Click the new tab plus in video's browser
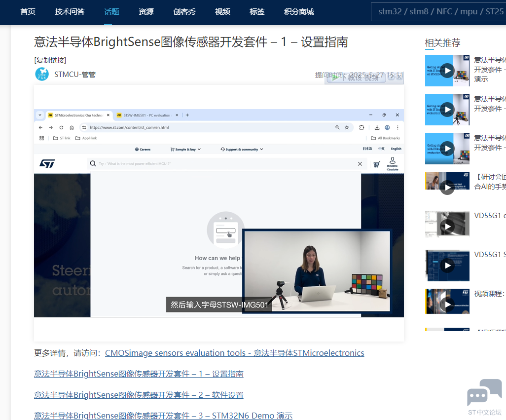Image resolution: width=506 pixels, height=420 pixels. pyautogui.click(x=187, y=115)
